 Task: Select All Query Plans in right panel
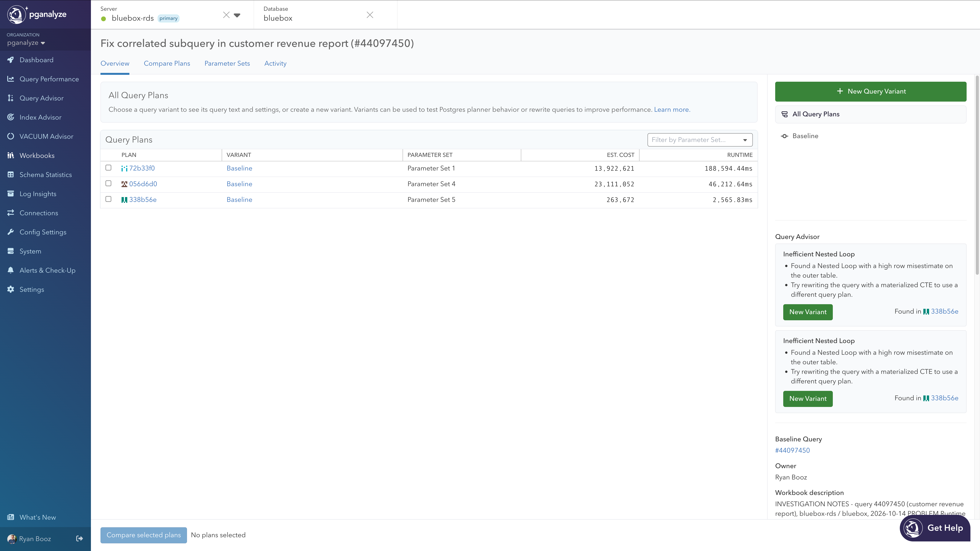pyautogui.click(x=871, y=114)
